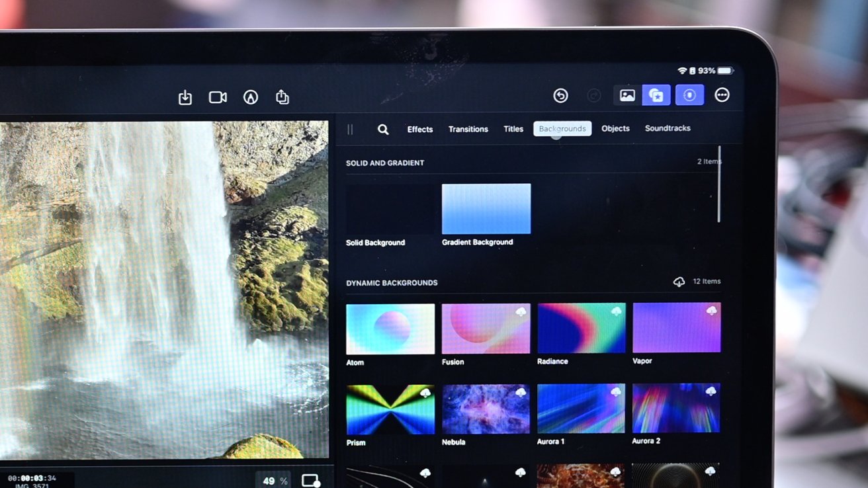Open the disabled Redo control
Image resolution: width=868 pixels, height=488 pixels.
593,95
